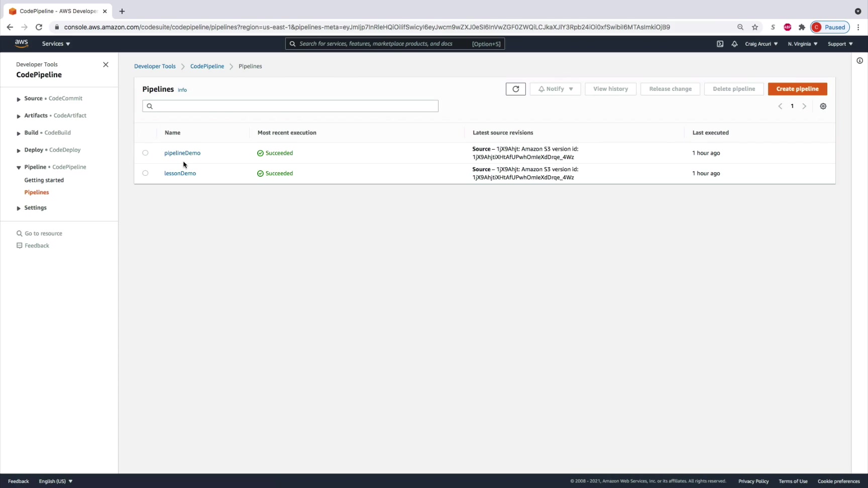The image size is (868, 488).
Task: Click the Go to resource search link
Action: [39, 233]
